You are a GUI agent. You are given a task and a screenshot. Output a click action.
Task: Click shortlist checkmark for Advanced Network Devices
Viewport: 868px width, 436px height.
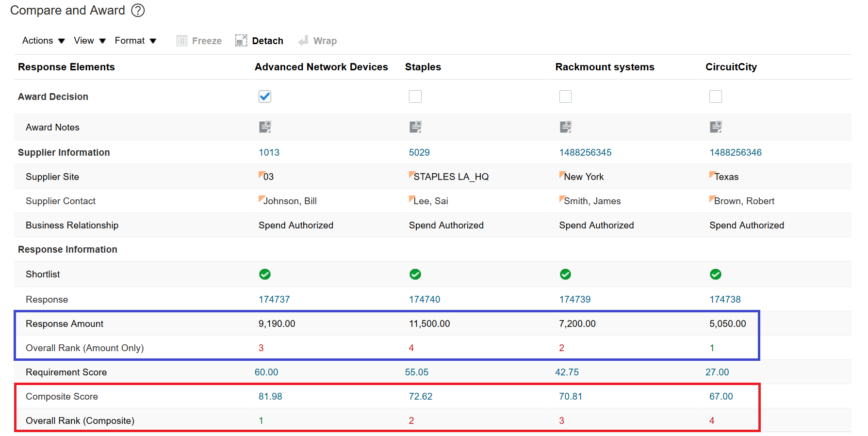[265, 275]
